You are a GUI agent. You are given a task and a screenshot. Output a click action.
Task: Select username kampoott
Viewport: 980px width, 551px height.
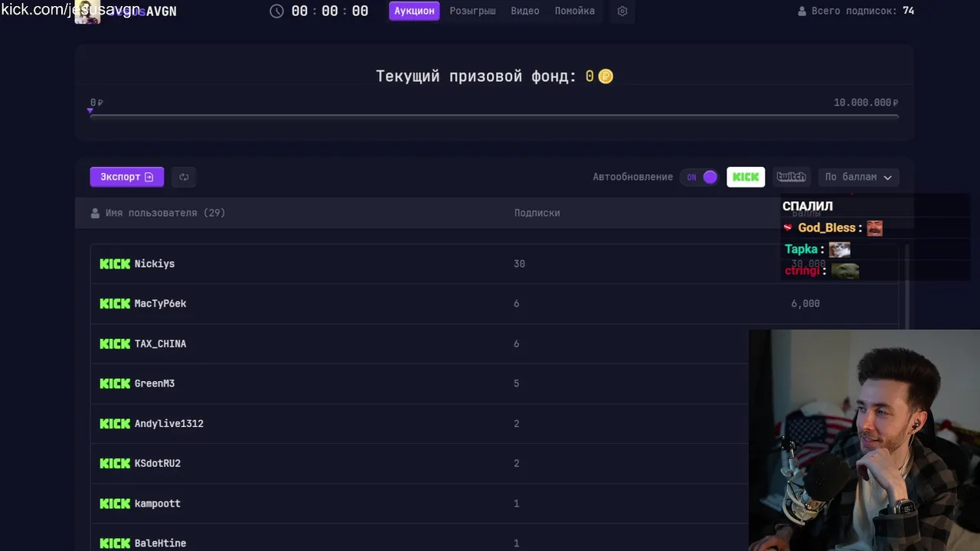(158, 504)
